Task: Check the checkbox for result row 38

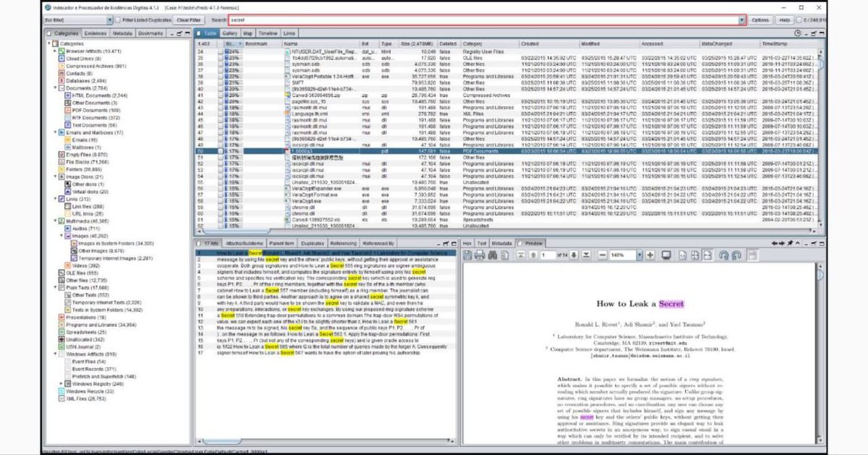Action: click(221, 77)
